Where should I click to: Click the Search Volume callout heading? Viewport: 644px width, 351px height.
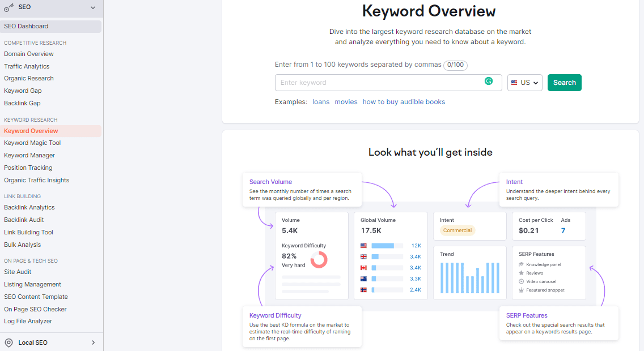(x=270, y=182)
